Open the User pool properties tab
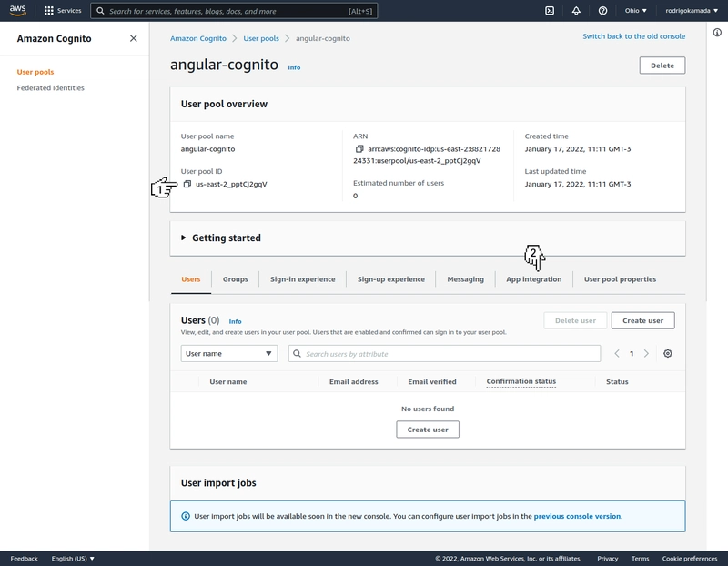 (x=620, y=279)
